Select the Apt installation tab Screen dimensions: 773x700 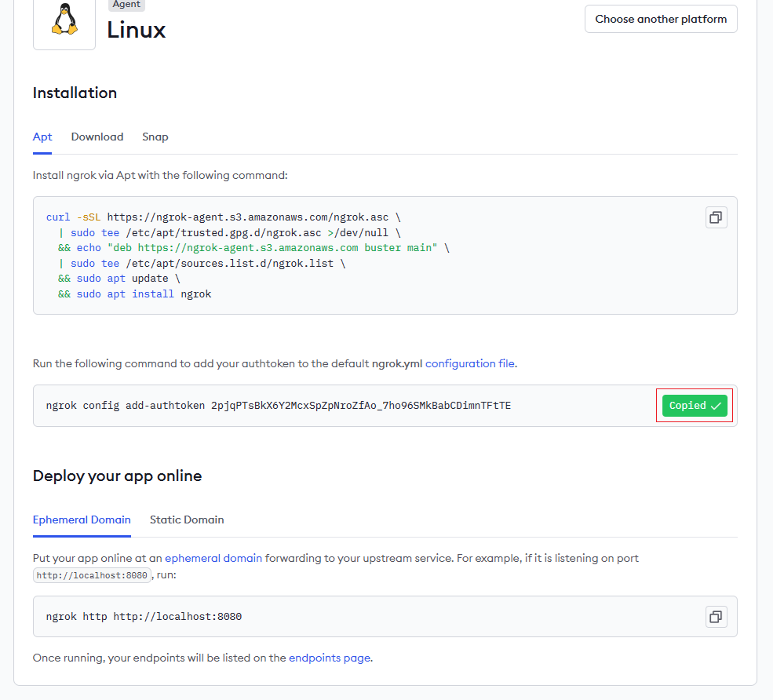coord(42,137)
